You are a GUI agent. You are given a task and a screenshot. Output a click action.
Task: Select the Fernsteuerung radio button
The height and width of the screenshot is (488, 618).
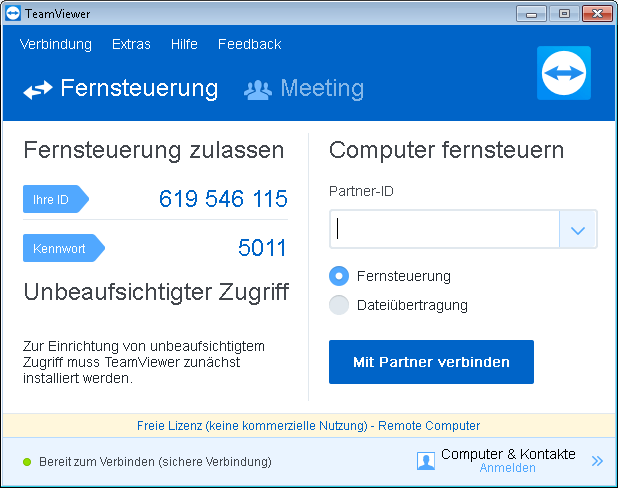[x=339, y=276]
